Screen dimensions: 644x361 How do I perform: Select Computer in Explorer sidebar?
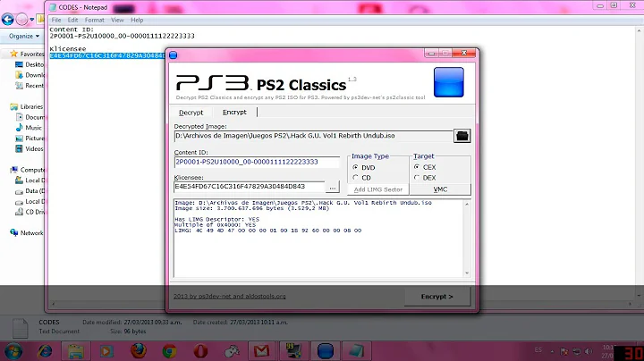[x=27, y=170]
